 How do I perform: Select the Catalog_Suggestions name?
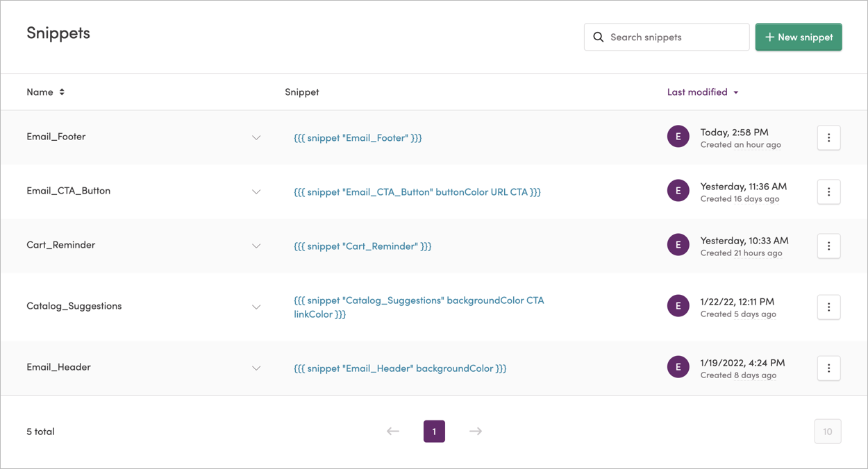pos(74,306)
